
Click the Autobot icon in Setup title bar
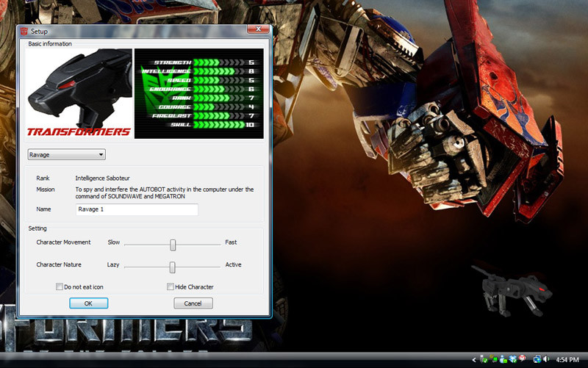pos(24,32)
